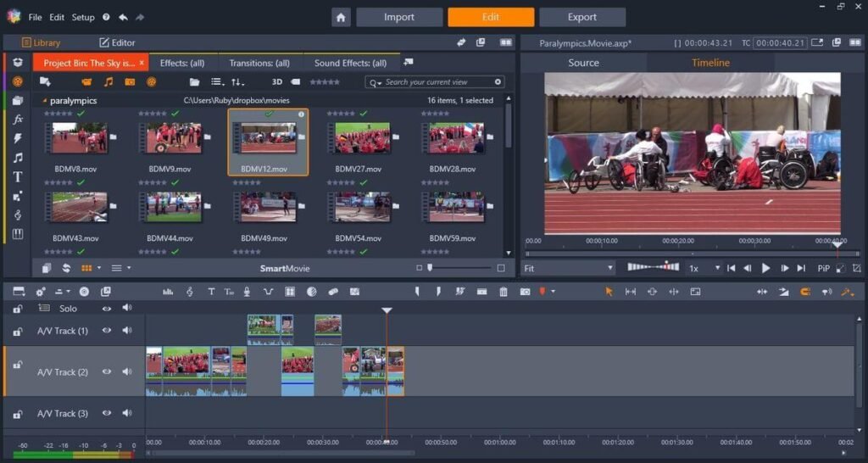Toggle PiP mode in preview
Screen dimensions: 868x463
(x=823, y=268)
